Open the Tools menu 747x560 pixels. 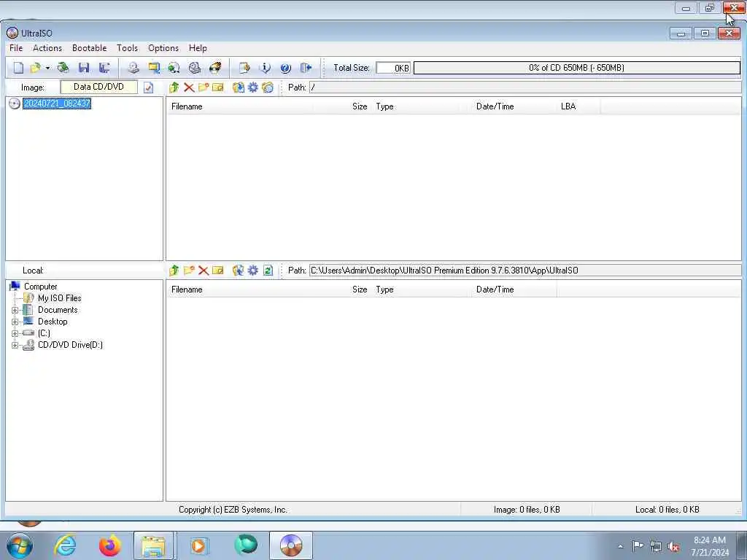click(127, 48)
